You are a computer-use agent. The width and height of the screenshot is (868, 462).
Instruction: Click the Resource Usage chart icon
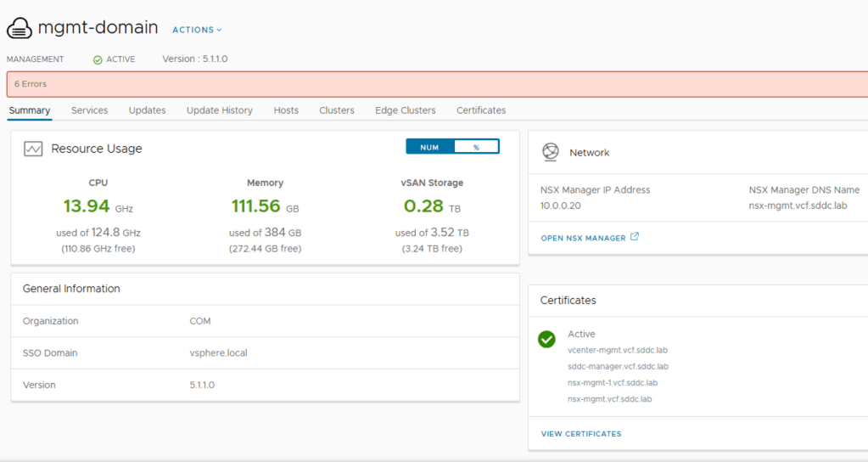click(x=33, y=149)
